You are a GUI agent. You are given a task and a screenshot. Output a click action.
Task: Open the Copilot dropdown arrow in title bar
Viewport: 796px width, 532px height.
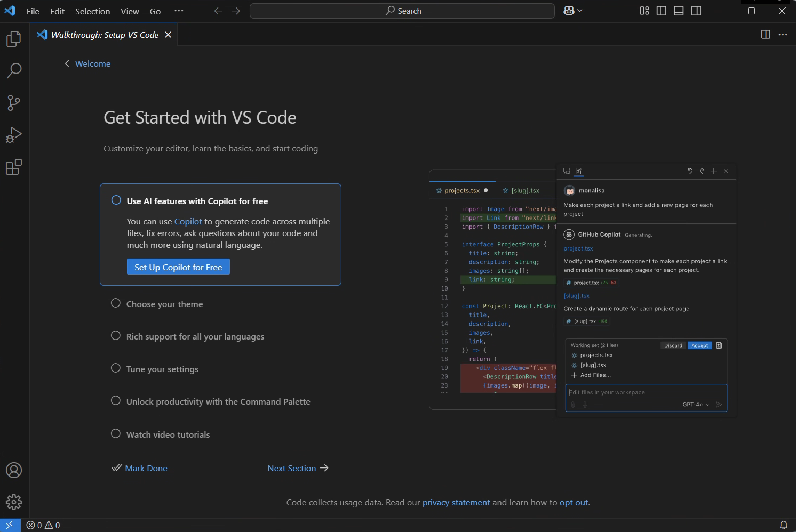click(x=580, y=11)
